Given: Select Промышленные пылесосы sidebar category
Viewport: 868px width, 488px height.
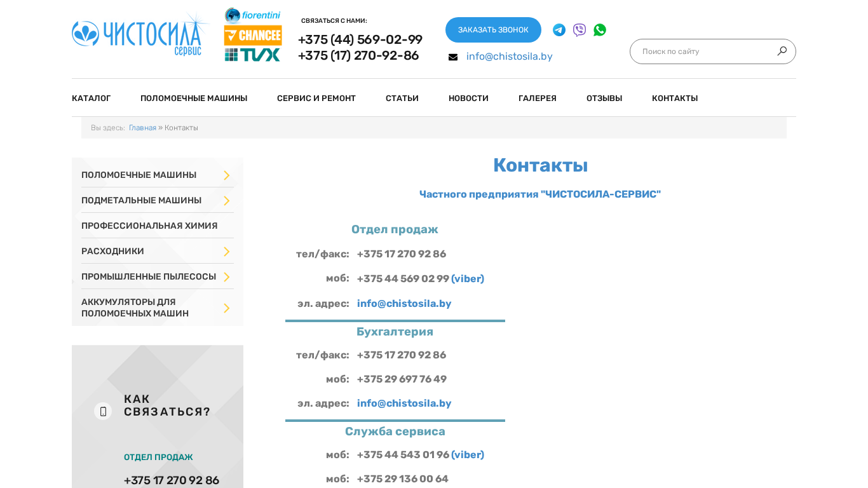Looking at the screenshot, I should (149, 276).
